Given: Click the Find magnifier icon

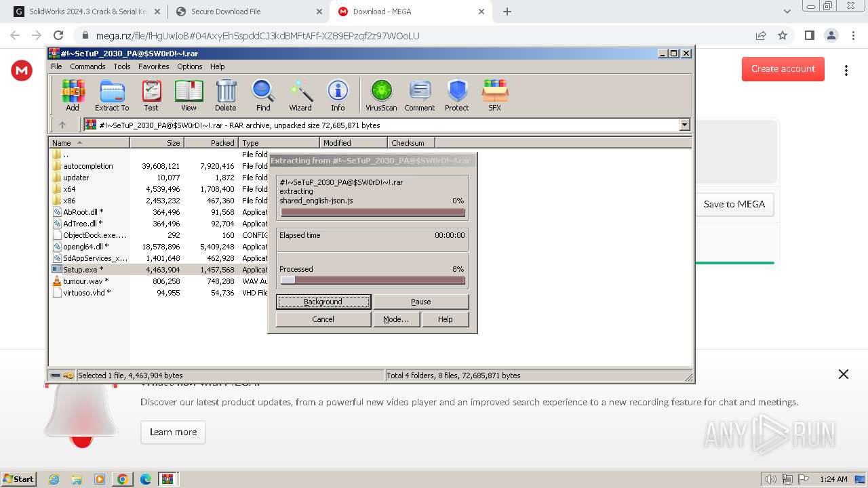Looking at the screenshot, I should coord(263,95).
